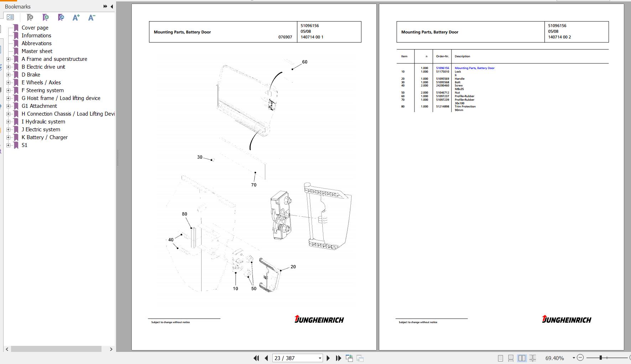Click the add new bookmark icon
631x364 pixels.
(46, 17)
